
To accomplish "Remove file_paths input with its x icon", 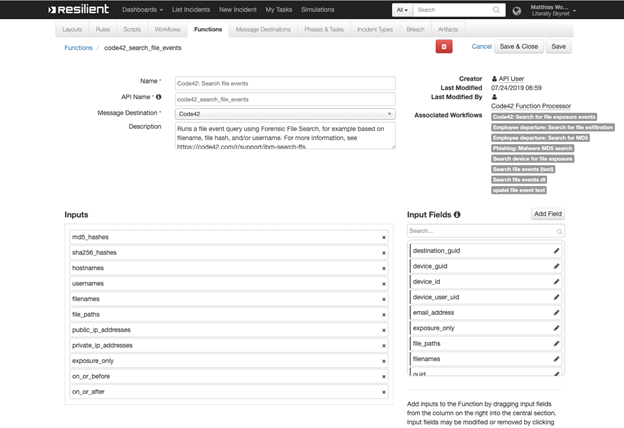I will pos(384,315).
